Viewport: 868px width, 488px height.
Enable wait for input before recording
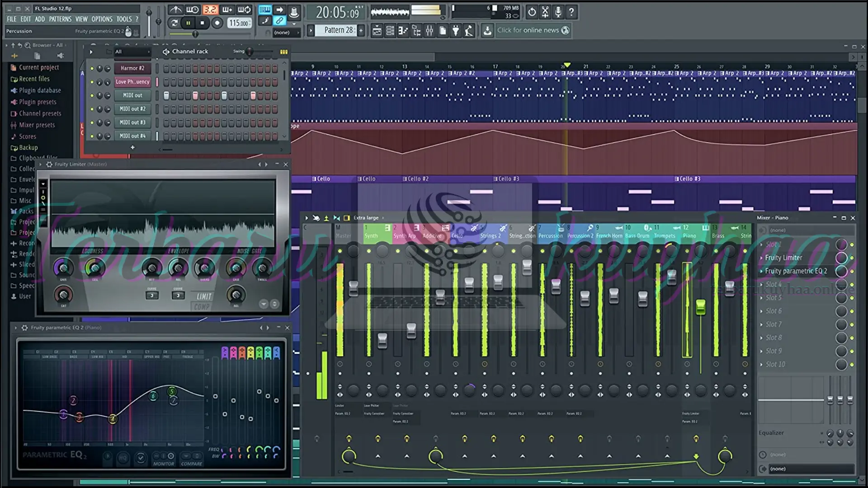[x=192, y=9]
